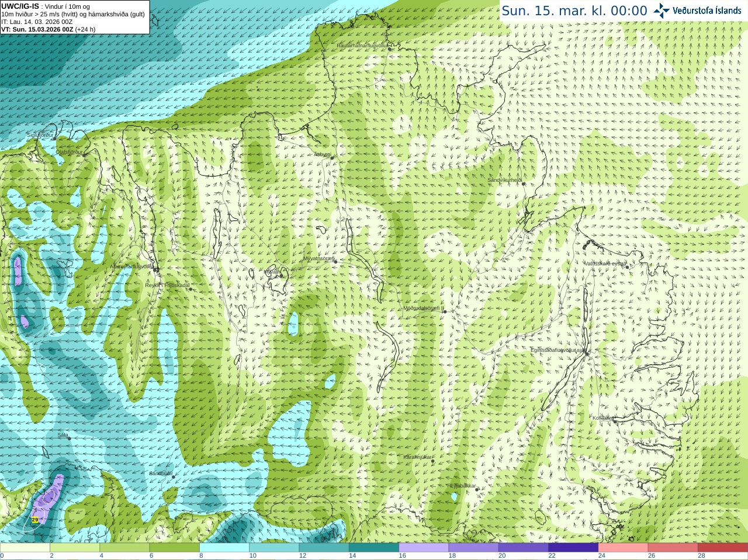The width and height of the screenshot is (748, 560).
Task: Pick the 4–6 m/s light green swatch
Action: (124, 548)
